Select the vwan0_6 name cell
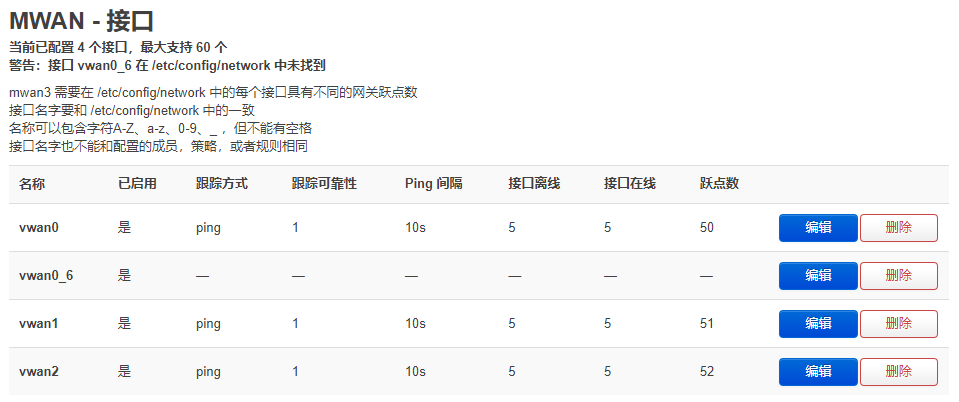This screenshot has height=402, width=959. [x=46, y=276]
